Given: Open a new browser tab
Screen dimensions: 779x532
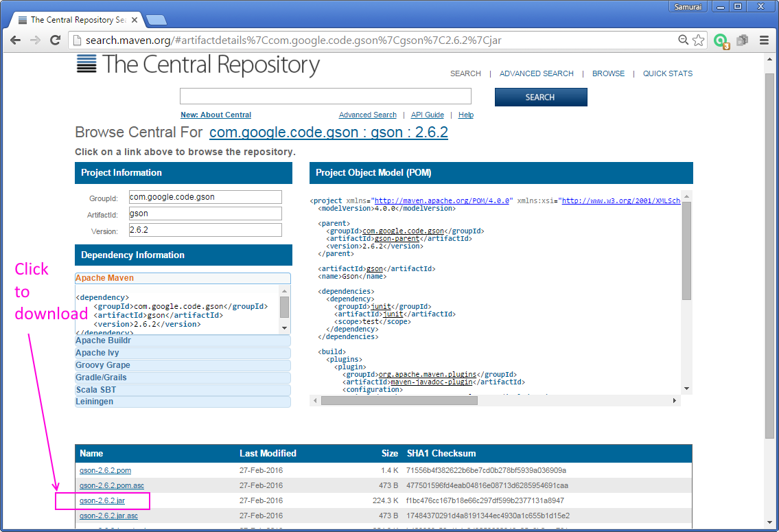Looking at the screenshot, I should [156, 20].
